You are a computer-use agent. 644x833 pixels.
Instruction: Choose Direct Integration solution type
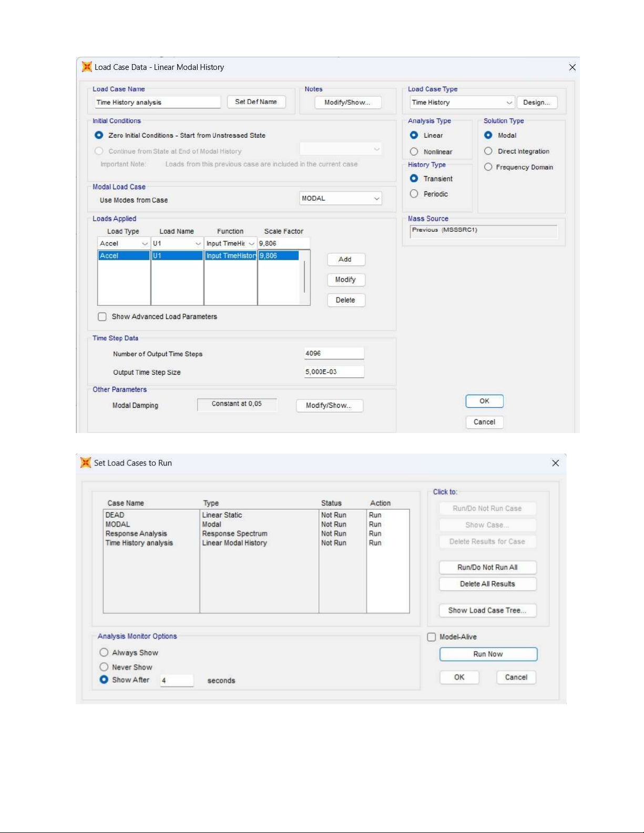[488, 151]
